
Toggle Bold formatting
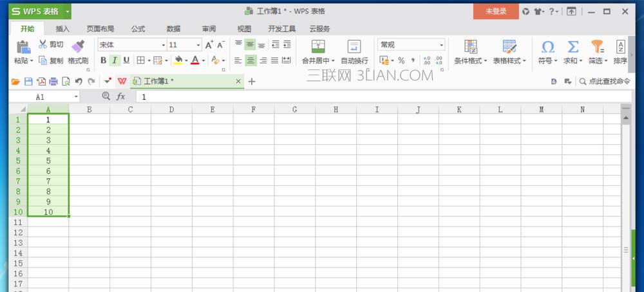tap(103, 60)
